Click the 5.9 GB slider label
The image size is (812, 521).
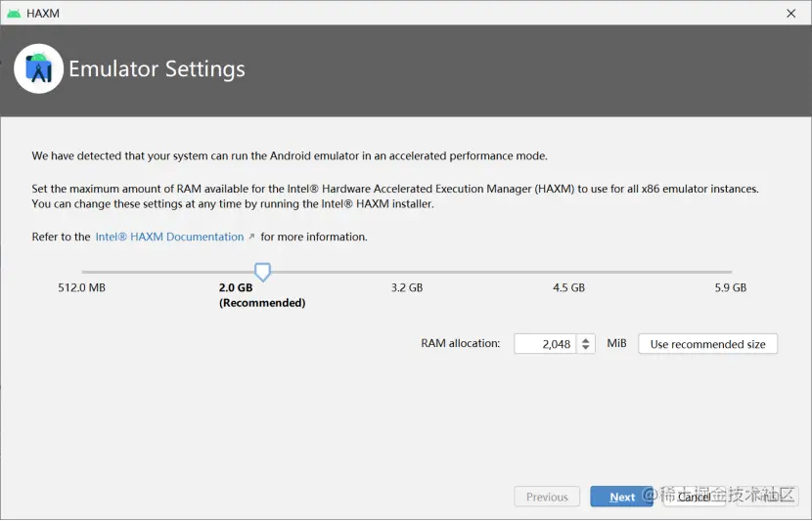[x=731, y=287]
